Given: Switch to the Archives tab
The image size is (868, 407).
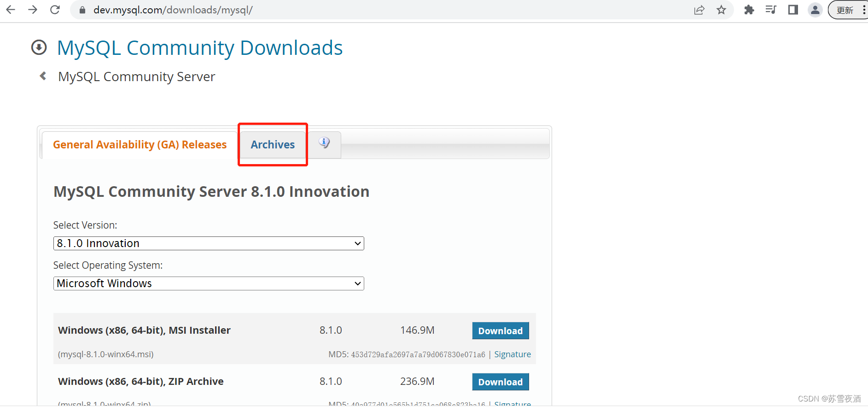Looking at the screenshot, I should [x=273, y=145].
